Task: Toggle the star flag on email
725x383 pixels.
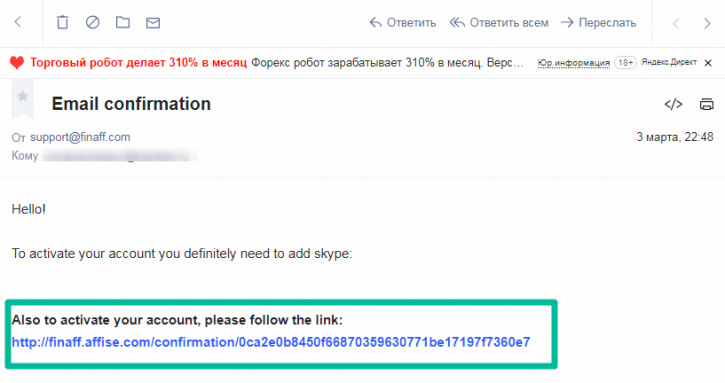Action: tap(23, 96)
